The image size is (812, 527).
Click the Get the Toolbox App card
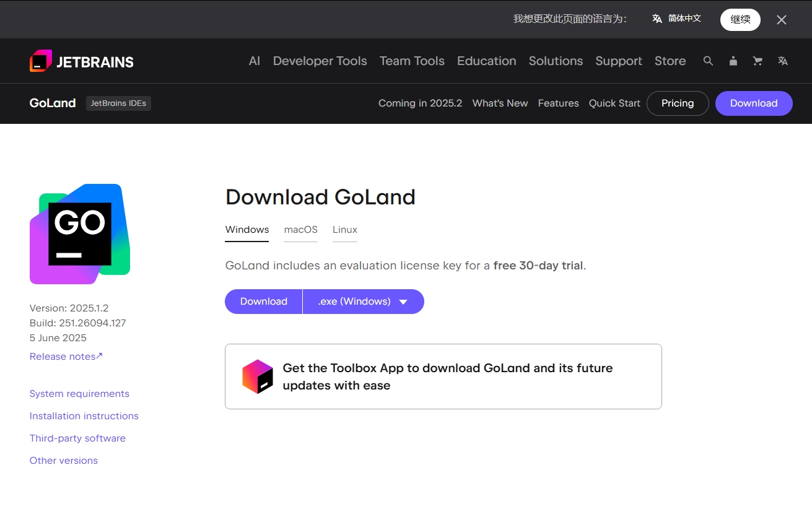point(443,377)
